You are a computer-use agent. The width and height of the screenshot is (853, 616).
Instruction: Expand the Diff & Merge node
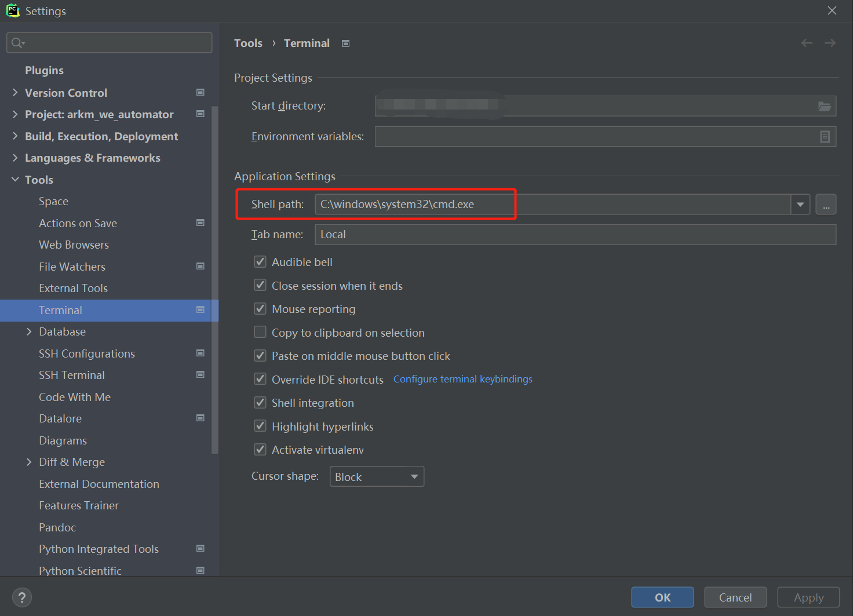(x=29, y=462)
